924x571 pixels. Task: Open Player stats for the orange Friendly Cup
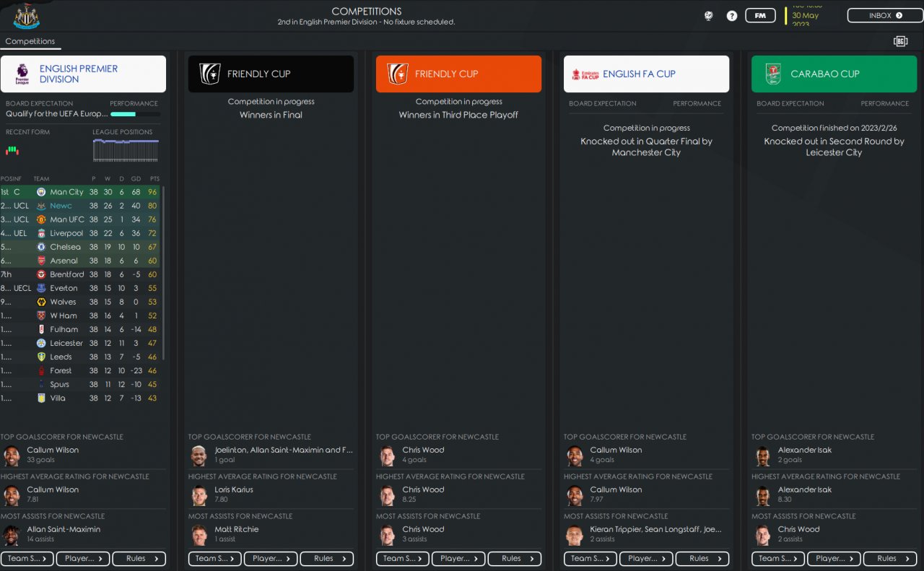tap(458, 559)
